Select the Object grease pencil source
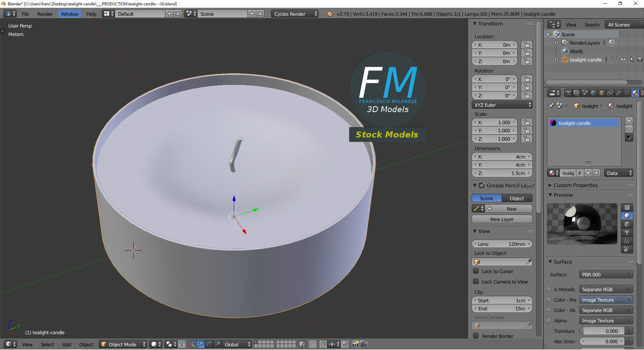Screen dimensions: 644x350 [x=517, y=198]
